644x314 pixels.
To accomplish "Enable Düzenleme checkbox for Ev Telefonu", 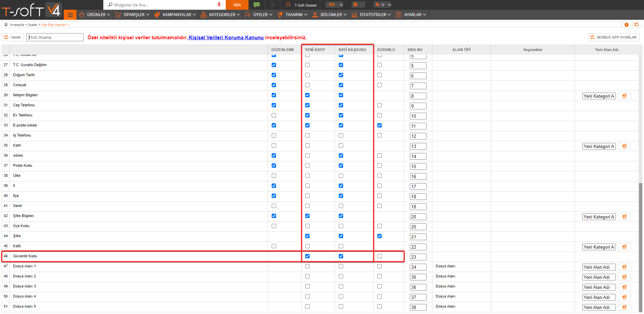I will tap(274, 115).
